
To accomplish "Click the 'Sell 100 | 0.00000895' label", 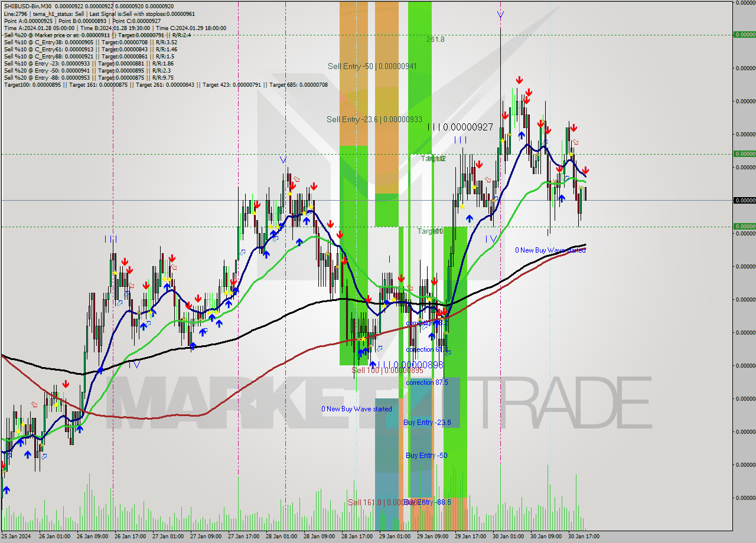I will (387, 370).
